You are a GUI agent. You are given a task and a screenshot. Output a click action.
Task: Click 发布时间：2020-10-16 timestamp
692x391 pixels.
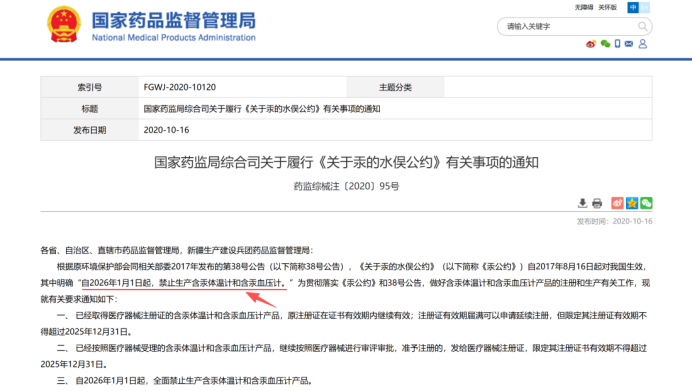pyautogui.click(x=614, y=221)
